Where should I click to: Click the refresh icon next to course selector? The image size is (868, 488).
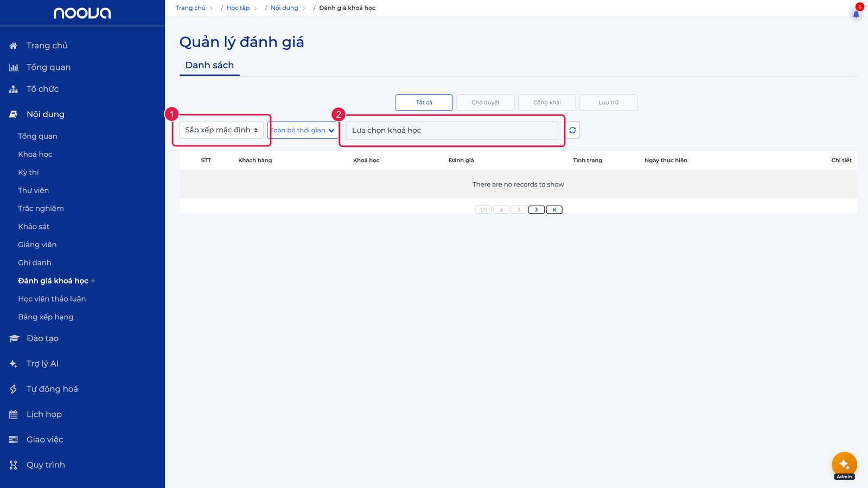[x=572, y=130]
